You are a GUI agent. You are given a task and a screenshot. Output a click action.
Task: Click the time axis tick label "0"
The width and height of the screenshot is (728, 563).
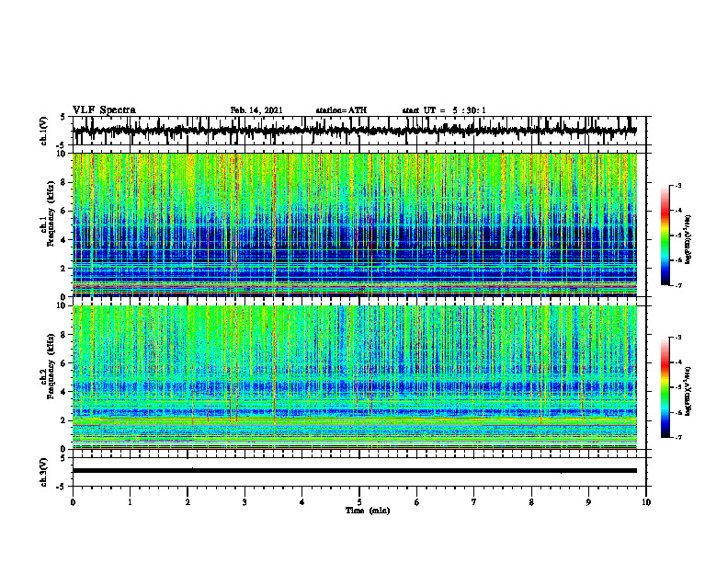click(x=73, y=502)
